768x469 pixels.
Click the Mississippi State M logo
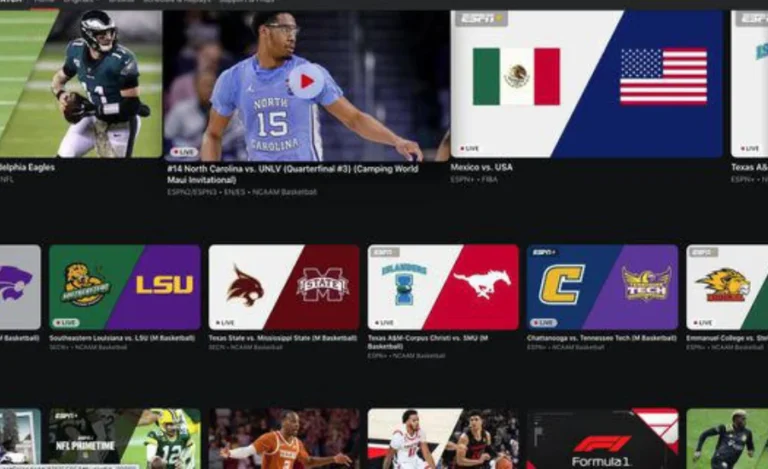click(x=322, y=284)
